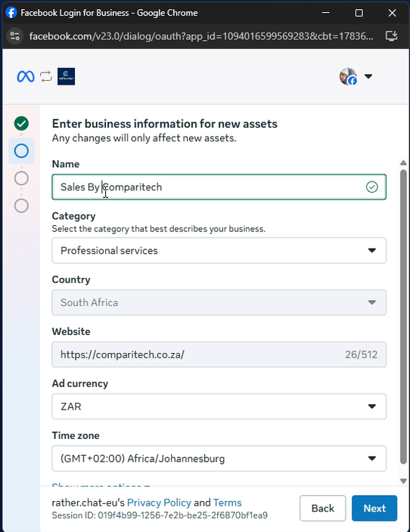This screenshot has height=532, width=410.
Task: Click the site information icon in address bar
Action: [14, 36]
